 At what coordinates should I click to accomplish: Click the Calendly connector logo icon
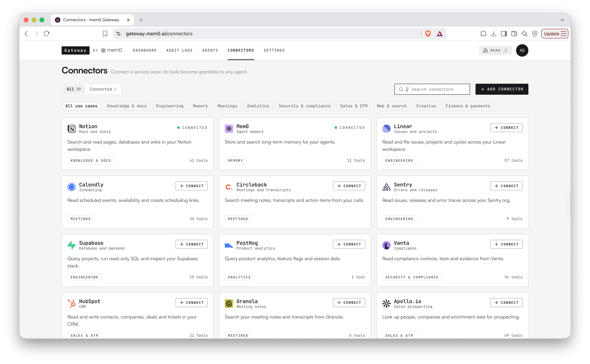pyautogui.click(x=72, y=187)
